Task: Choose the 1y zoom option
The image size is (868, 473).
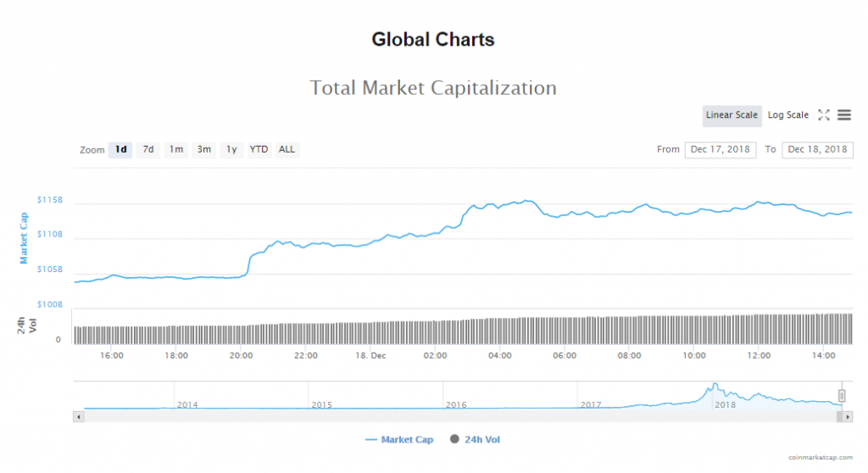Action: (231, 150)
